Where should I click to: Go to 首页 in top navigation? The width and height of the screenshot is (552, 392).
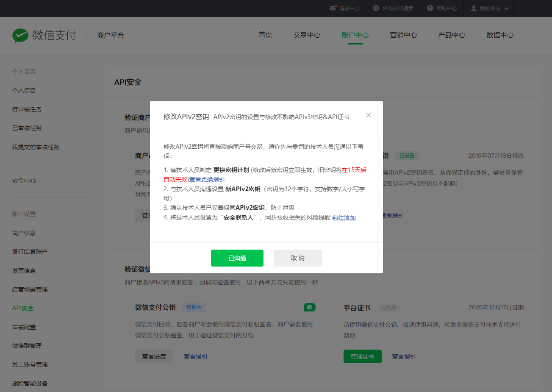(266, 35)
